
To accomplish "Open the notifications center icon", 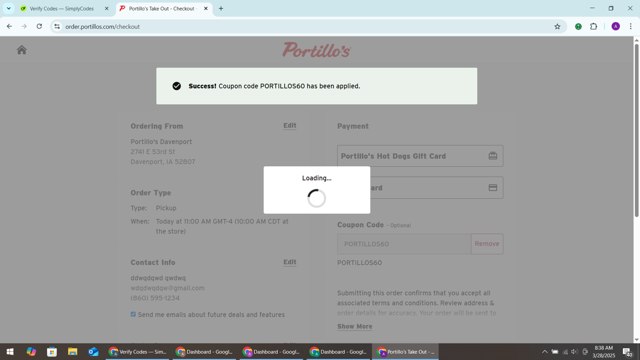I will point(627,351).
